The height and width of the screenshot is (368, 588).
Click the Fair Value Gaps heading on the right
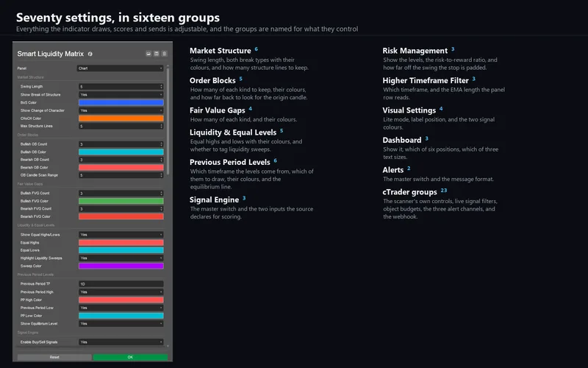click(x=217, y=110)
